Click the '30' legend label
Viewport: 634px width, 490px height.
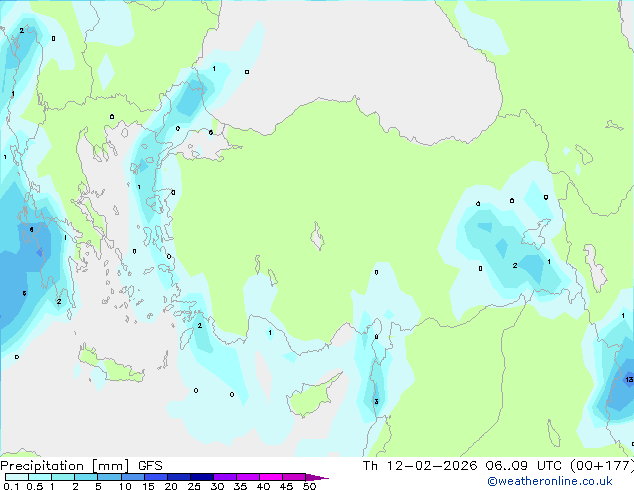click(x=217, y=486)
